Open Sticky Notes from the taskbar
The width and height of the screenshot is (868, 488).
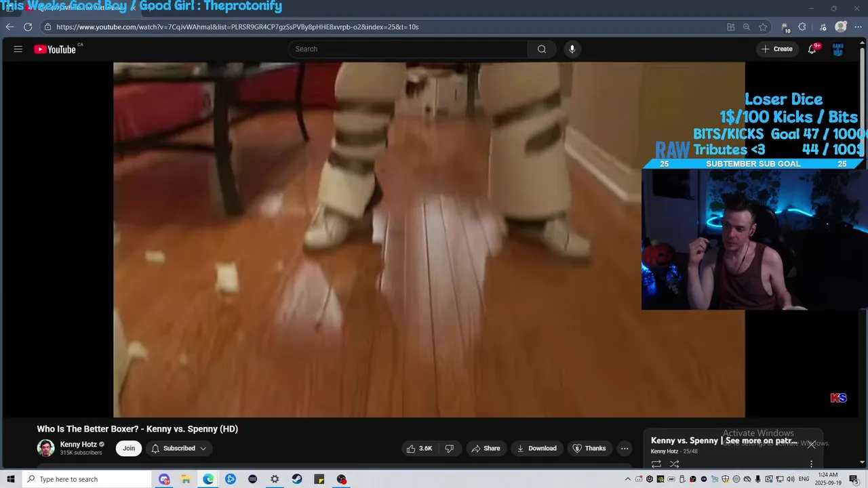tap(319, 479)
